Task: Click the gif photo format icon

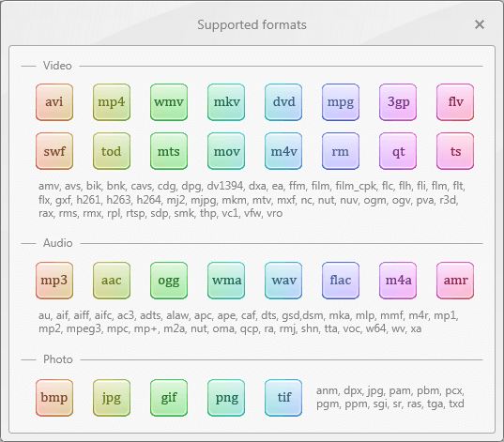Action: click(169, 398)
